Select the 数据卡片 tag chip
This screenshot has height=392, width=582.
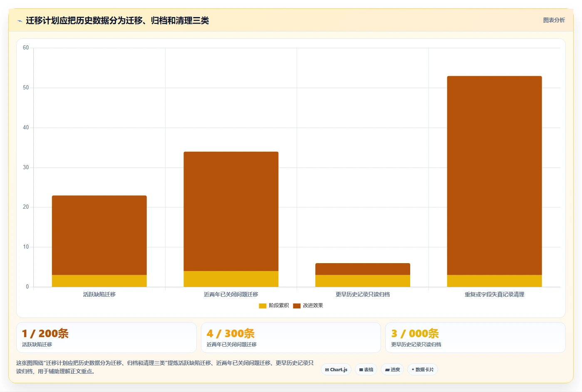click(423, 370)
